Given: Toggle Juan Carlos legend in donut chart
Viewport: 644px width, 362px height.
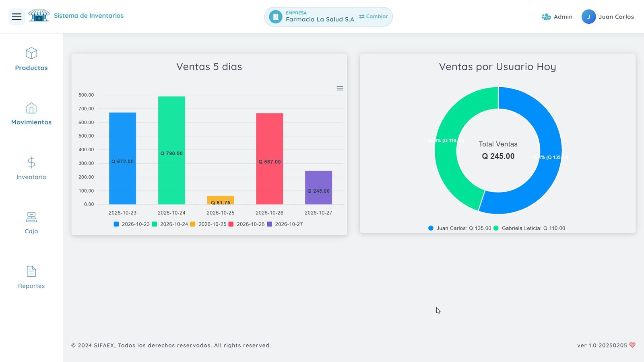Looking at the screenshot, I should (x=460, y=228).
